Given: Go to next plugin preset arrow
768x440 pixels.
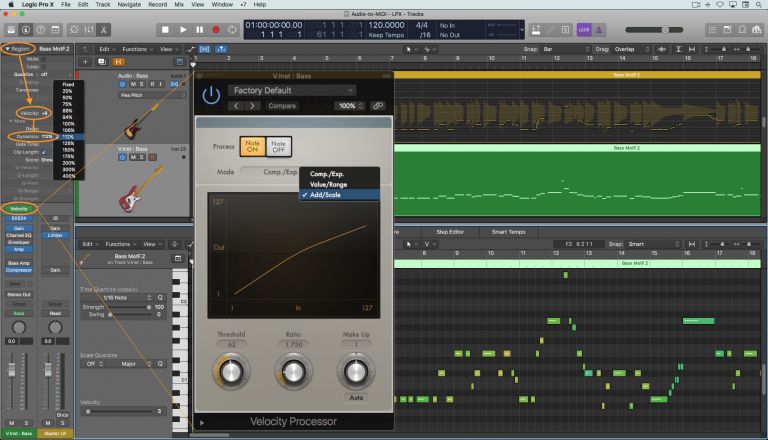Looking at the screenshot, I should pyautogui.click(x=252, y=106).
